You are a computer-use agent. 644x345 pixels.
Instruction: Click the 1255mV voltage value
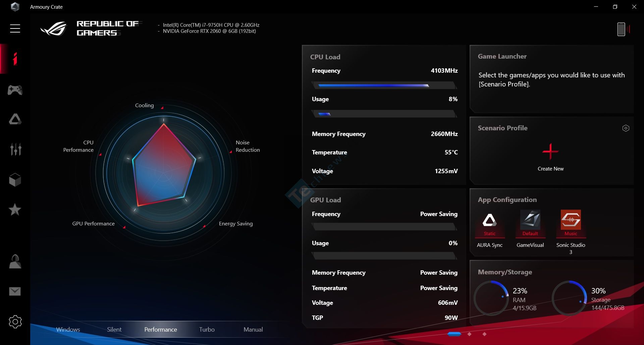pos(446,171)
